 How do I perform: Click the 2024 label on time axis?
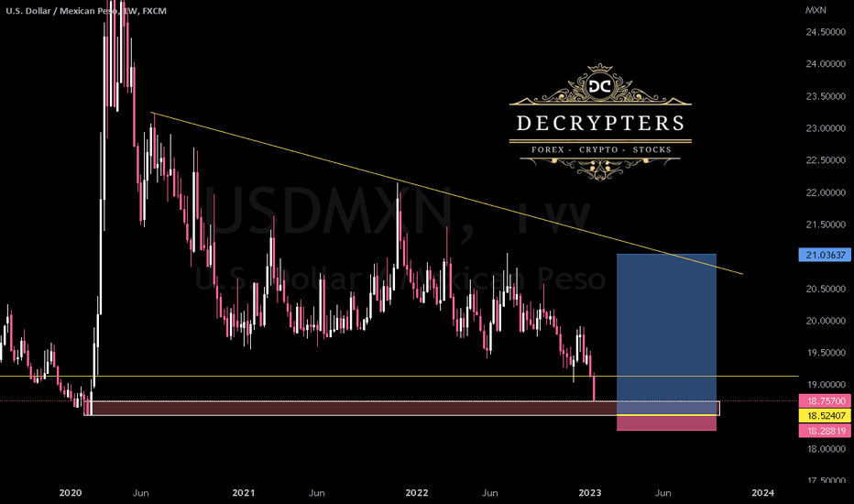coord(762,493)
